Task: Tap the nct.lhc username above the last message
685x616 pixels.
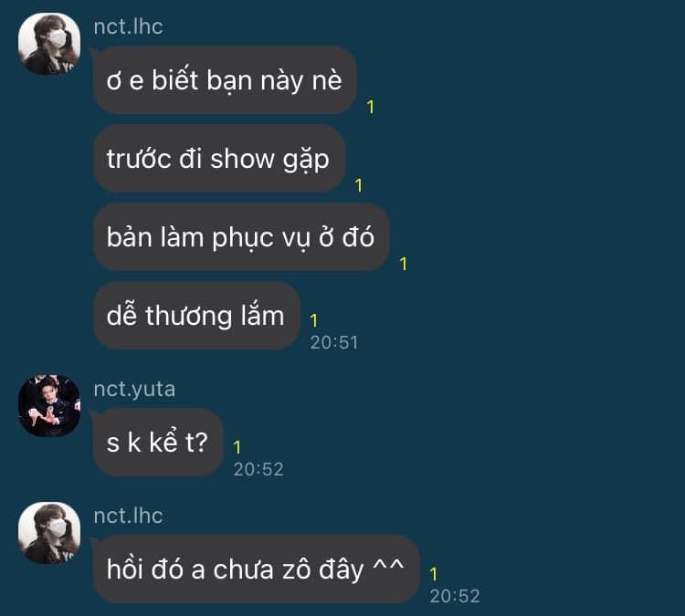Action: click(x=128, y=516)
